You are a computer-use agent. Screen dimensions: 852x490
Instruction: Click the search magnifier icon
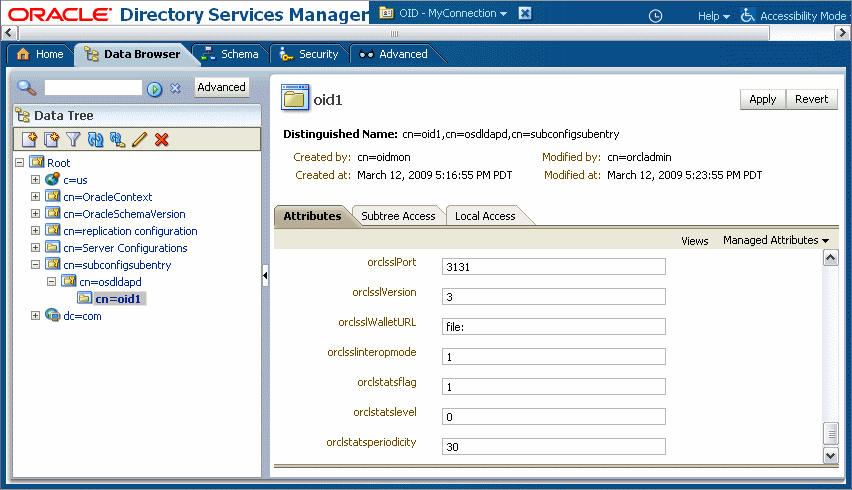[26, 87]
